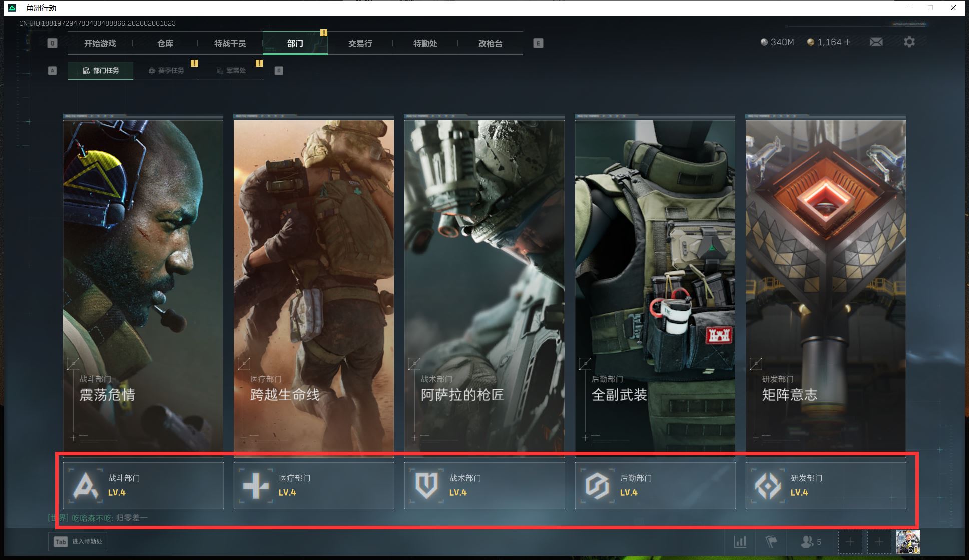Click the plus beside 1,164 currency

point(847,42)
